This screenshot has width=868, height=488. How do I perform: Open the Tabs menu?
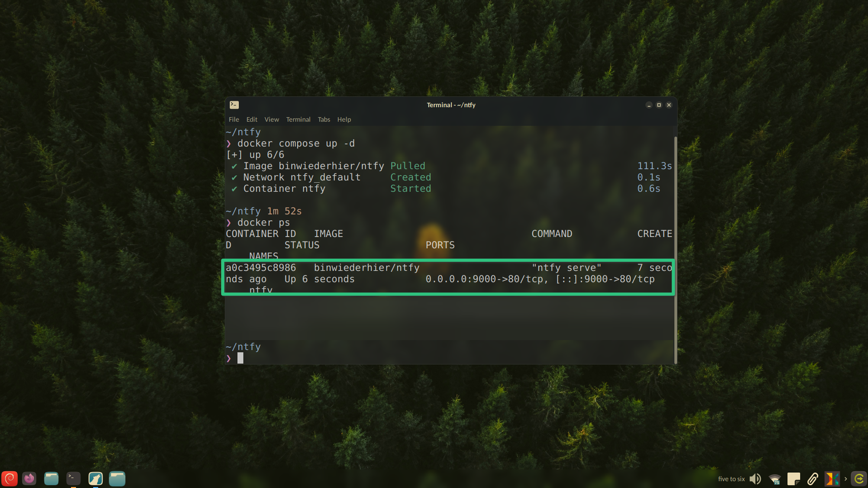point(324,119)
